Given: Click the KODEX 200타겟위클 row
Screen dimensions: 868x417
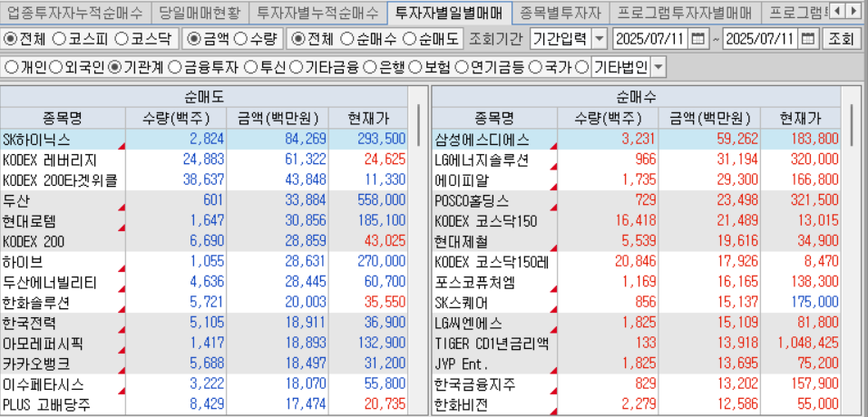Looking at the screenshot, I should click(204, 180).
